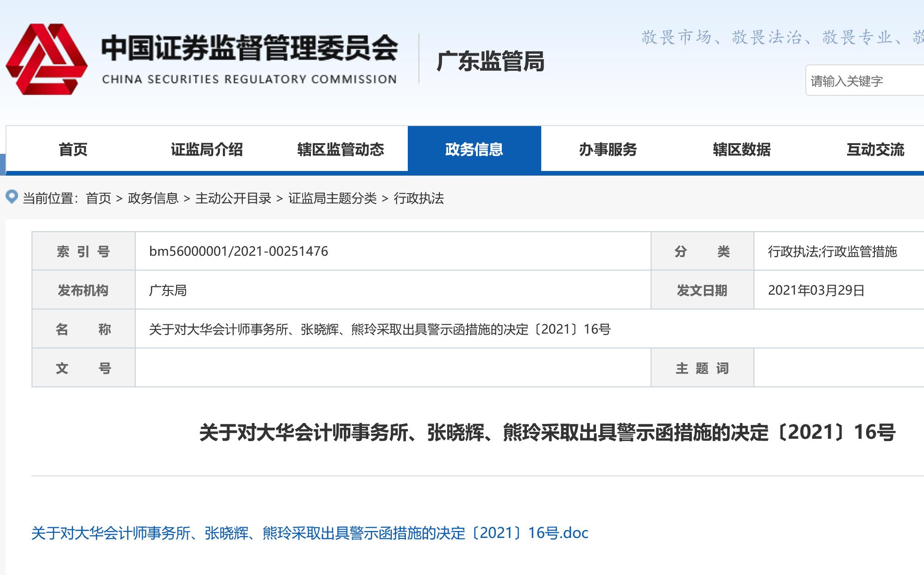The width and height of the screenshot is (924, 575).
Task: Open the 互动交流 tab
Action: click(875, 150)
